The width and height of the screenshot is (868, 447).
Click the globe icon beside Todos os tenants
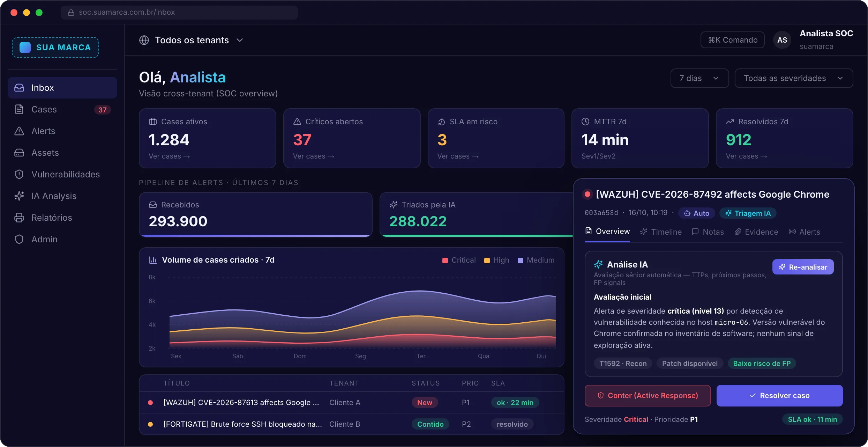tap(144, 40)
